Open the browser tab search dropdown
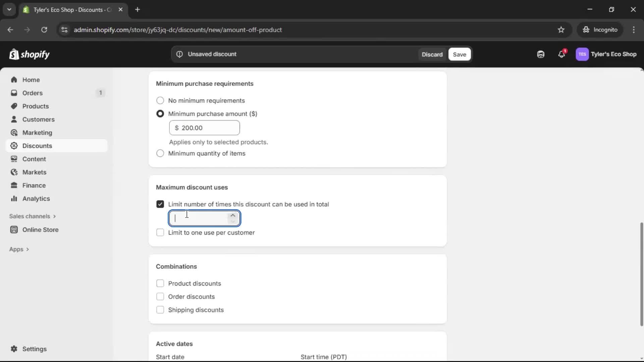Screen dimensions: 644x362 [x=9, y=9]
